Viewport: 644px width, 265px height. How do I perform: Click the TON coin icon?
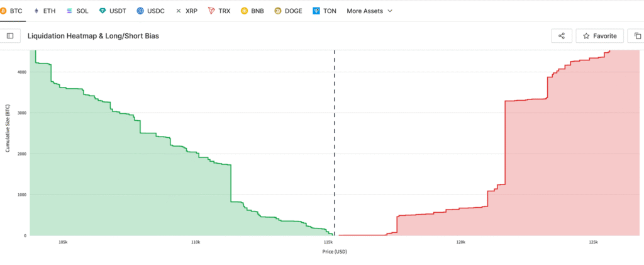(x=316, y=11)
